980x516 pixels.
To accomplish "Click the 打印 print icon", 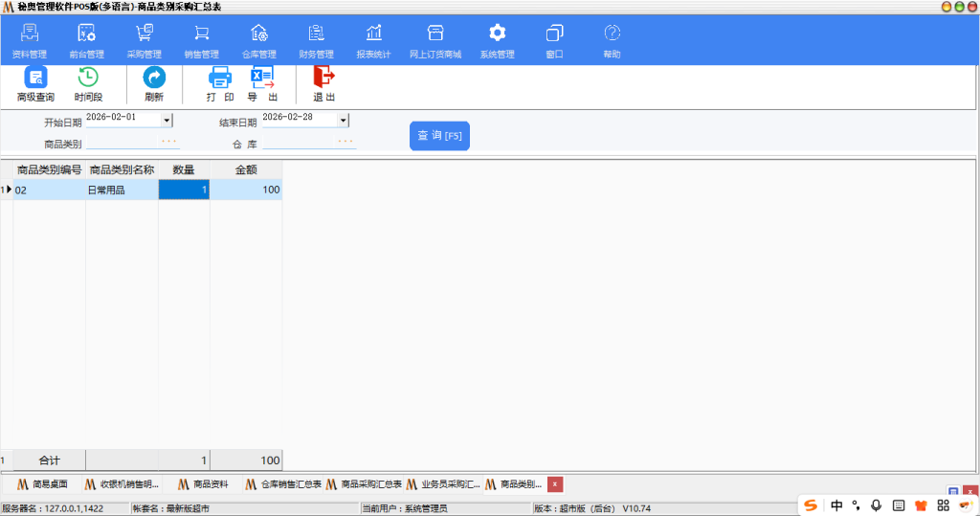I will click(x=220, y=84).
